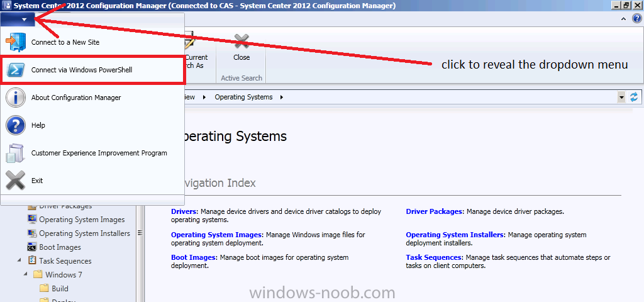Click the Help question mark icon in the menu
This screenshot has height=302, width=644.
click(x=15, y=125)
